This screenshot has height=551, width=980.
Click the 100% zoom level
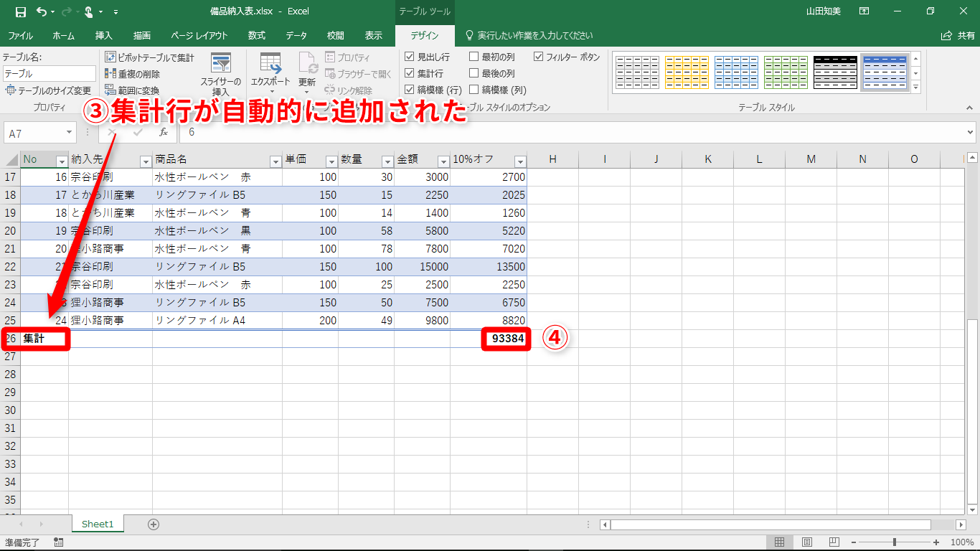tap(962, 542)
